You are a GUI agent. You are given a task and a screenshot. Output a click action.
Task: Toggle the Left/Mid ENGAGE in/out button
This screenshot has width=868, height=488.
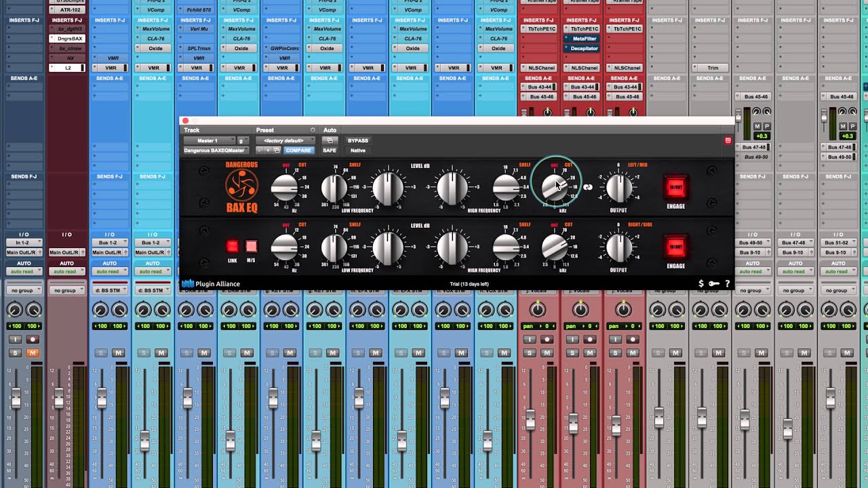pyautogui.click(x=675, y=188)
